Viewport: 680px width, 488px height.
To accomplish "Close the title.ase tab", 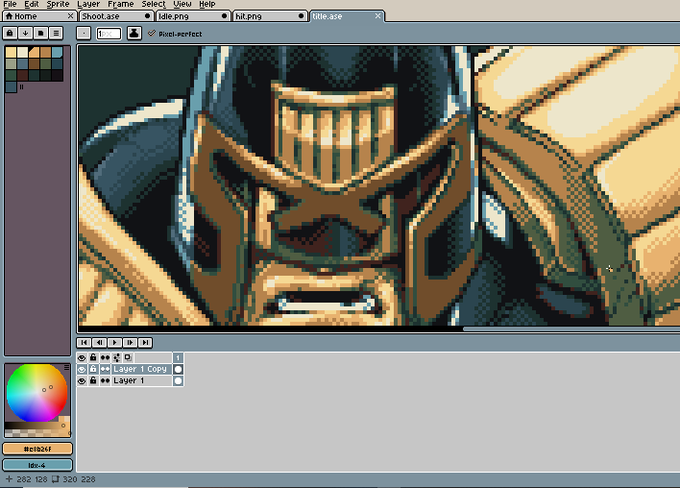I will point(378,16).
